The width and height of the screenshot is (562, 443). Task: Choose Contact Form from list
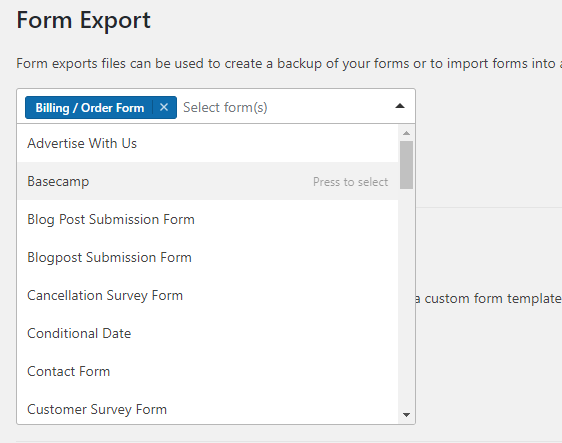[208, 371]
